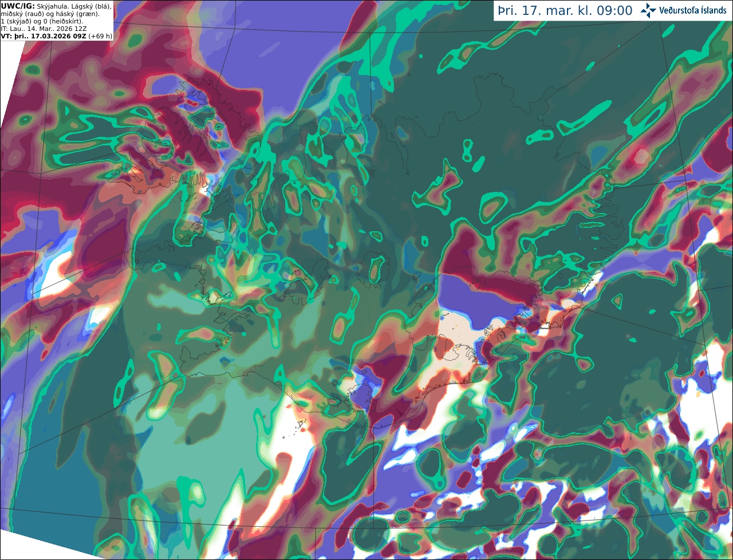Select the 'IT: Lau.. 14. Mar.. 2026 12Z' line
This screenshot has width=733, height=560.
tap(43, 29)
